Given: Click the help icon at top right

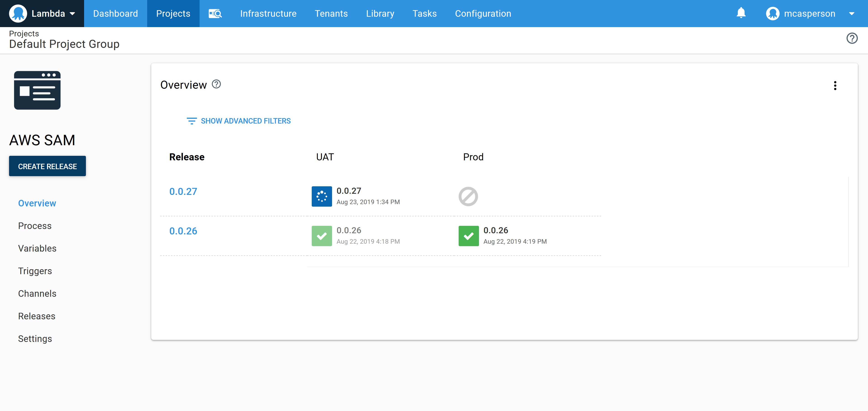Looking at the screenshot, I should 852,38.
